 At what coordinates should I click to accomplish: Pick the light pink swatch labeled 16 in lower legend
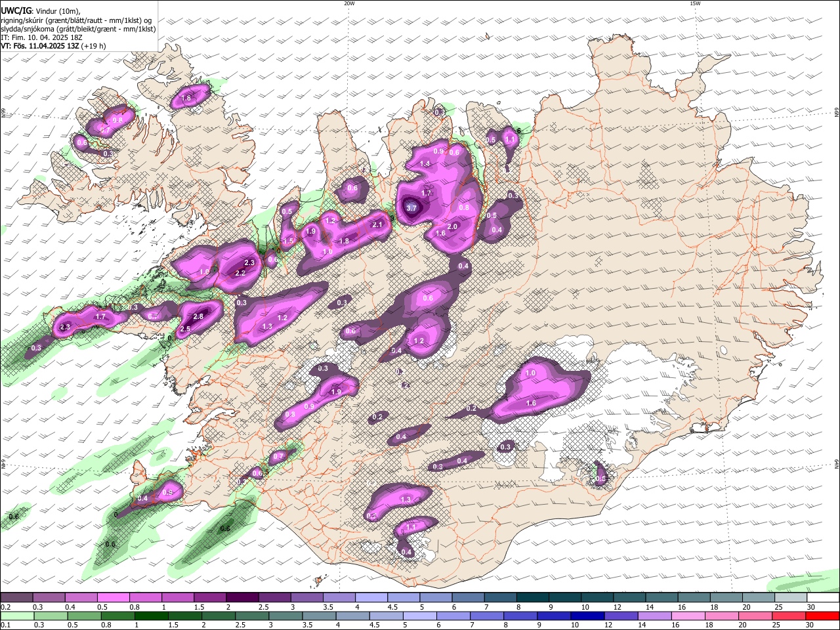pyautogui.click(x=689, y=616)
